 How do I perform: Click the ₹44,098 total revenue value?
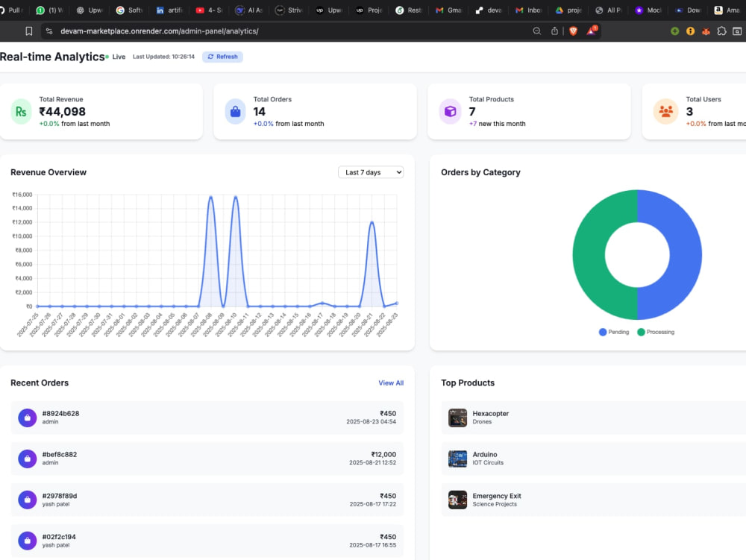pos(63,112)
